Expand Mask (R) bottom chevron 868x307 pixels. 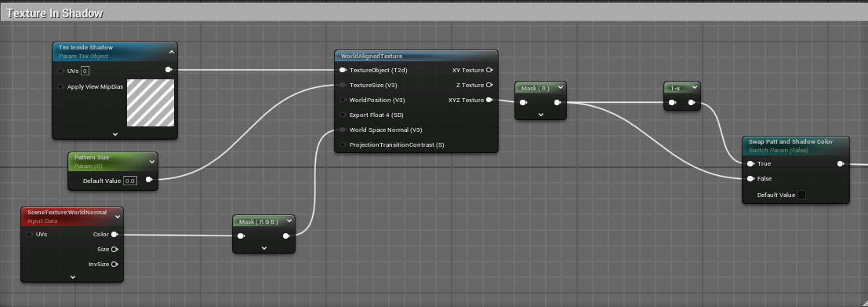coord(541,115)
